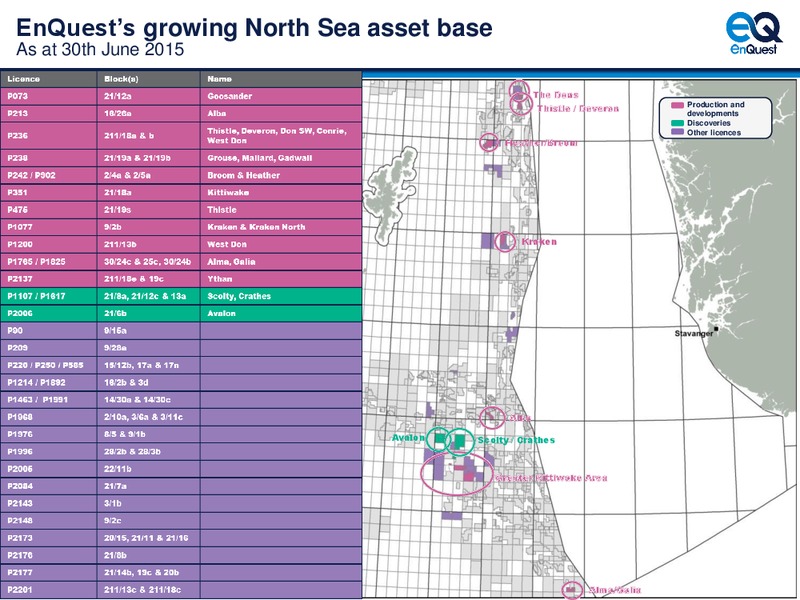The height and width of the screenshot is (600, 800).
Task: Click the purple Other licences legend swatch
Action: point(677,132)
